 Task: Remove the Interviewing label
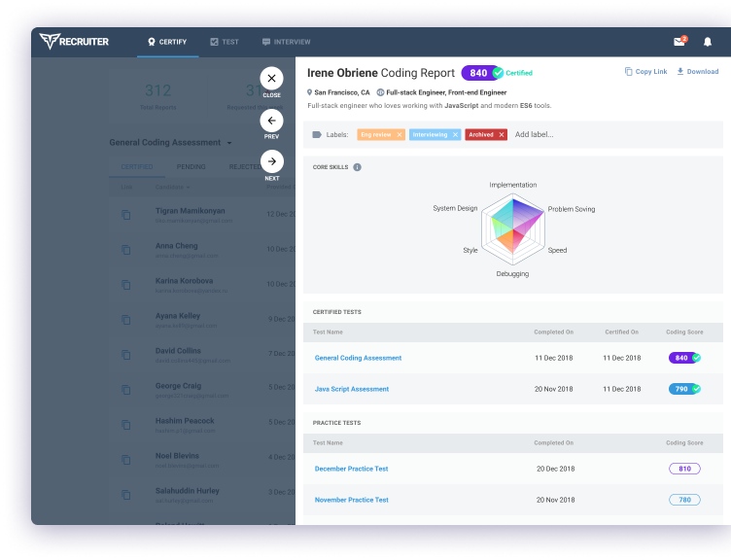tap(456, 135)
